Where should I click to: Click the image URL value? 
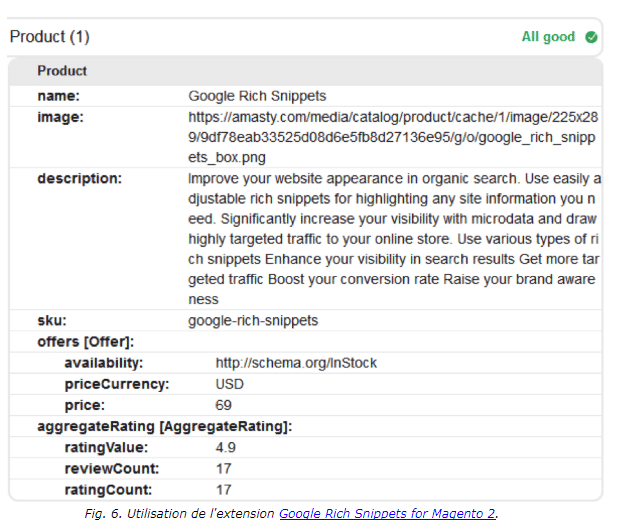(393, 137)
